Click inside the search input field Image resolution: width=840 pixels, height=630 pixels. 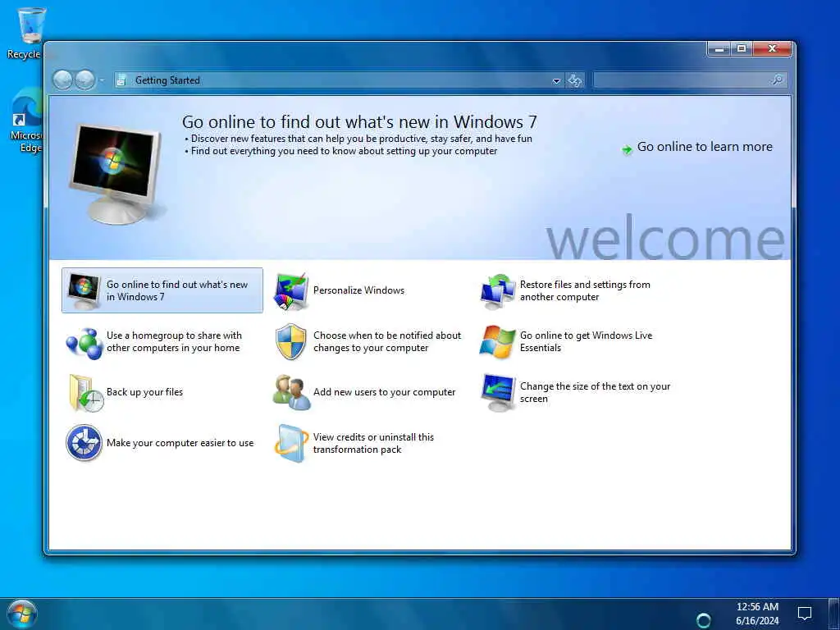pos(682,80)
